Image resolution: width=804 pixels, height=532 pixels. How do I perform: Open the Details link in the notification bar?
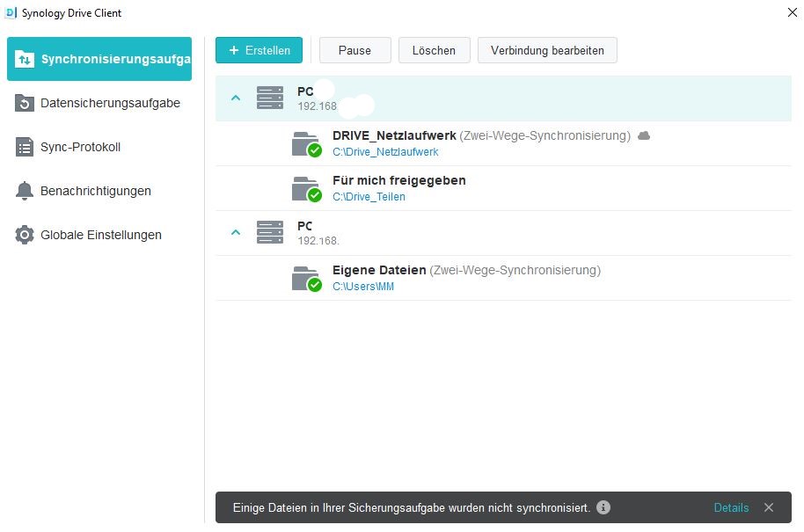pos(731,507)
